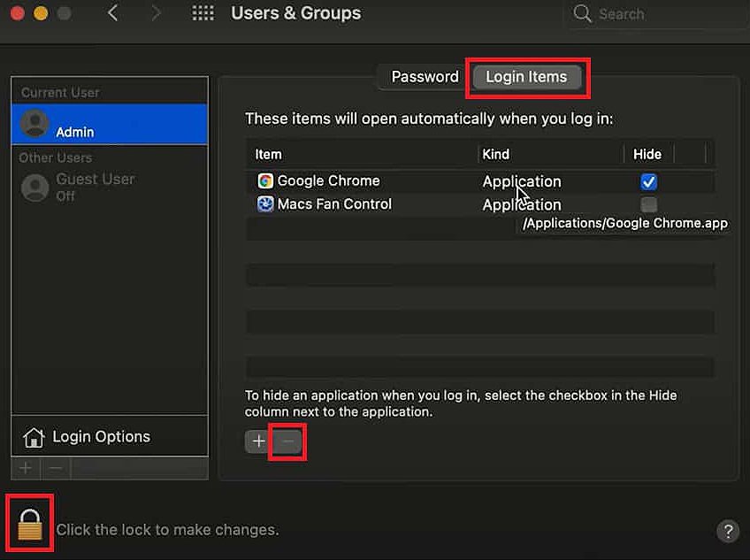Open the help question mark button

click(x=727, y=531)
